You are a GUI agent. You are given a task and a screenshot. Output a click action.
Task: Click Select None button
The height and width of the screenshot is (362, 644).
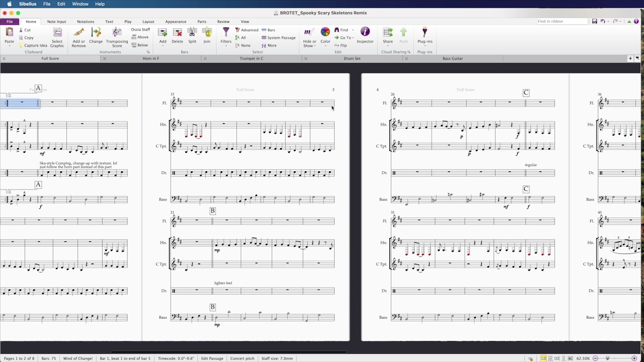click(243, 45)
